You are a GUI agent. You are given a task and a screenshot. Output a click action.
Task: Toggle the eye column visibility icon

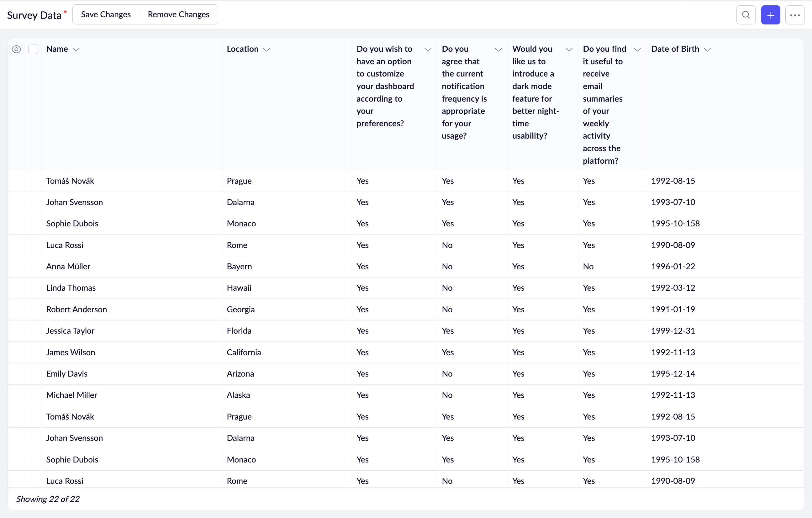click(16, 49)
